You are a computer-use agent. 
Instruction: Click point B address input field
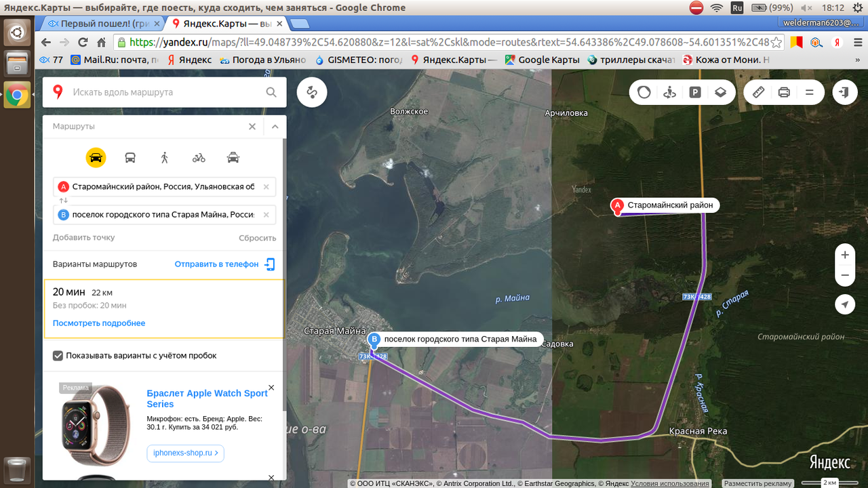[x=164, y=215]
